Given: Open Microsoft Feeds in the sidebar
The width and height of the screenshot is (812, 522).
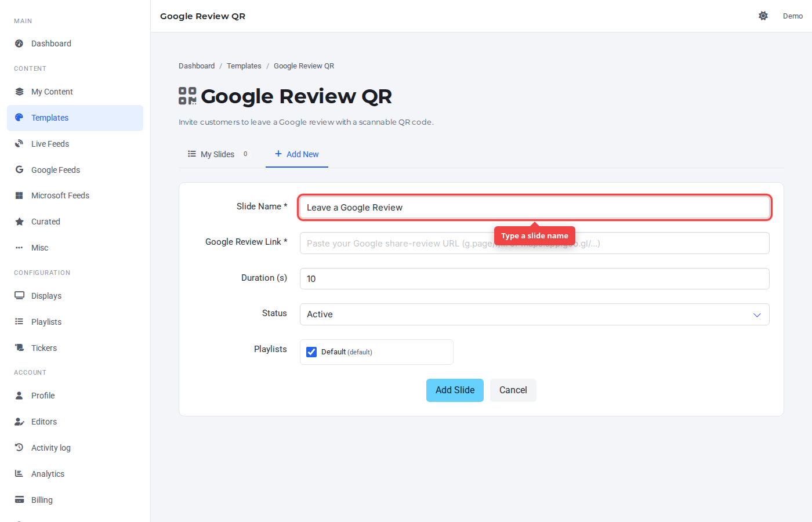Looking at the screenshot, I should [75, 195].
